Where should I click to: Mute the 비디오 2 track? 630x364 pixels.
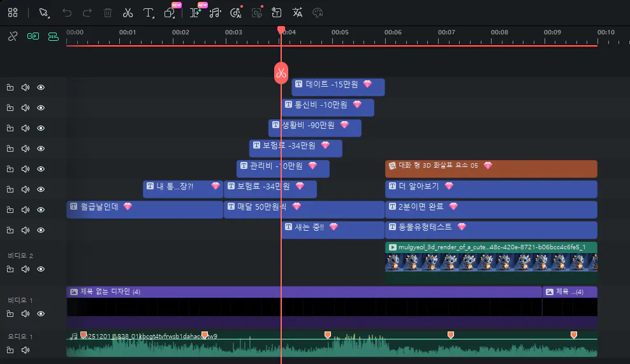point(26,269)
